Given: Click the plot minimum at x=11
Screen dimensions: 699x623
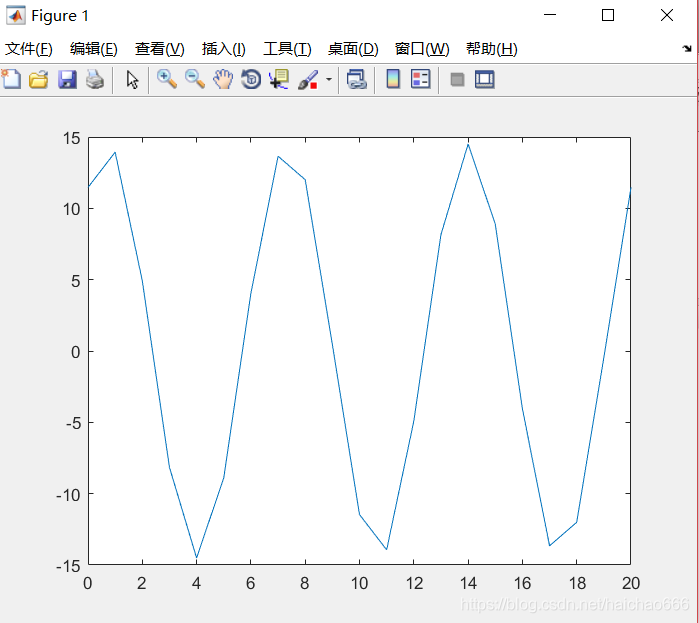Looking at the screenshot, I should (387, 549).
